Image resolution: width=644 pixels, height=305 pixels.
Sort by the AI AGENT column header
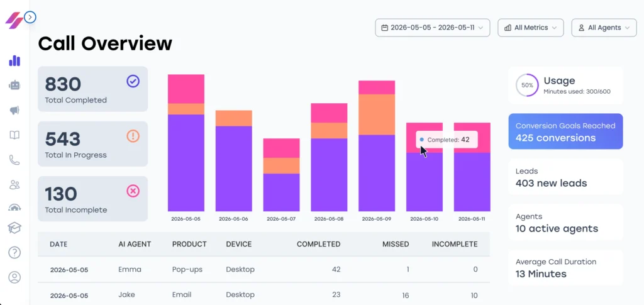135,244
